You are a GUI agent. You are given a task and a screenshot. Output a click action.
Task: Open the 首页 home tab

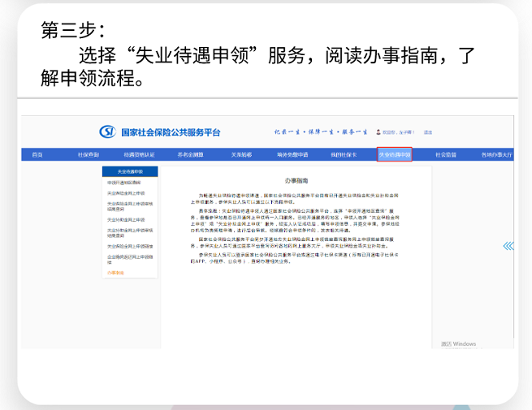point(37,154)
